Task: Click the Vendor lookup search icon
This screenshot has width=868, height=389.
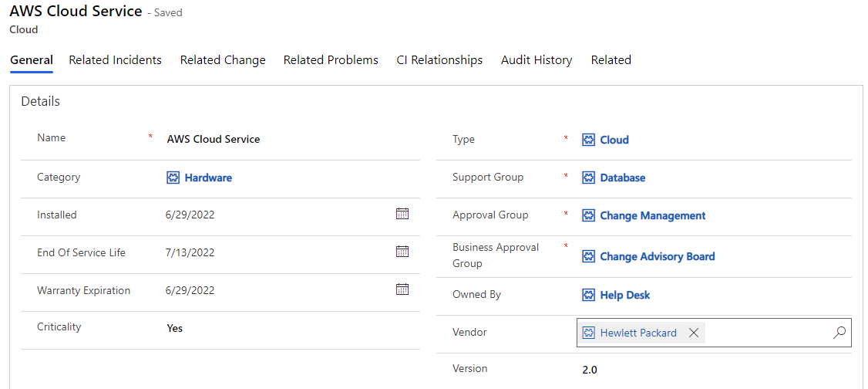Action: [839, 333]
